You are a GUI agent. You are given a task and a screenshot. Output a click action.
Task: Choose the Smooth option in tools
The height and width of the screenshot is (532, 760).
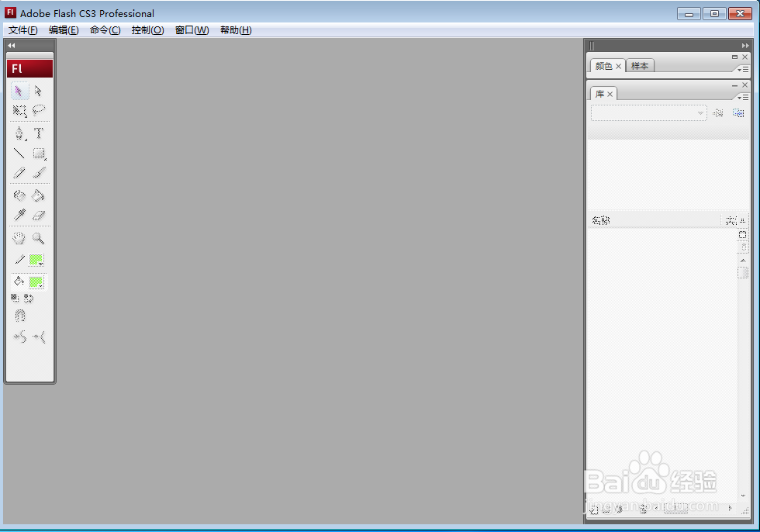(20, 337)
